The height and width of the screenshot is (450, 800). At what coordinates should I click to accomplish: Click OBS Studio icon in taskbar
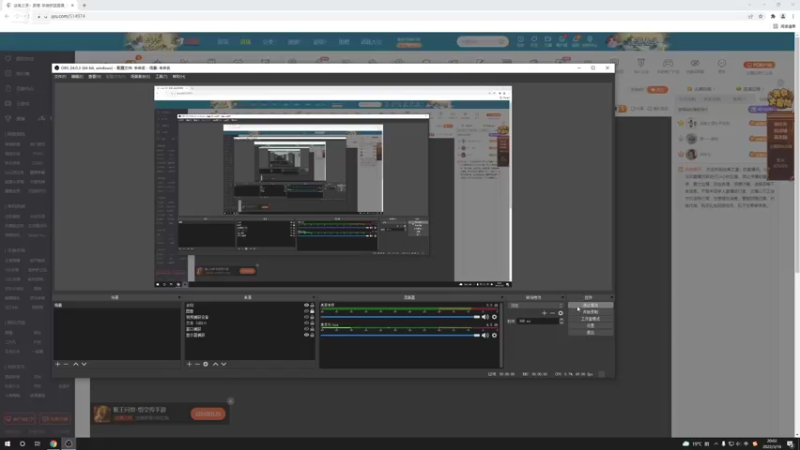point(68,444)
